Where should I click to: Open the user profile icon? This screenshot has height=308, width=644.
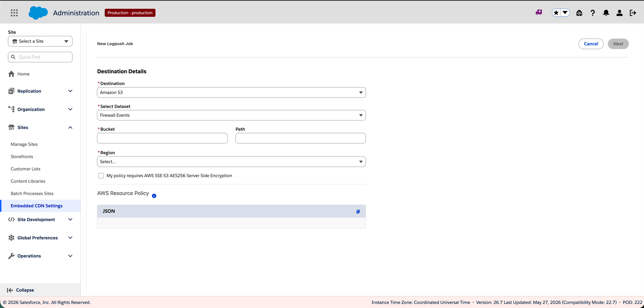tap(619, 13)
